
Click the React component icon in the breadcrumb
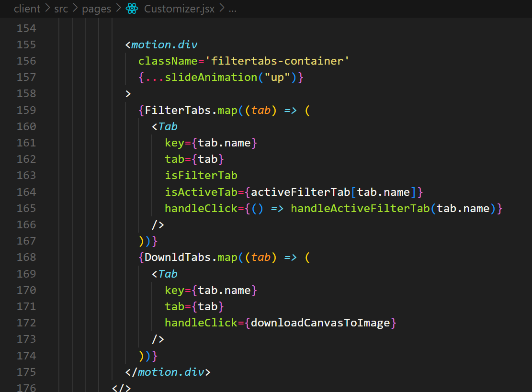click(x=132, y=9)
